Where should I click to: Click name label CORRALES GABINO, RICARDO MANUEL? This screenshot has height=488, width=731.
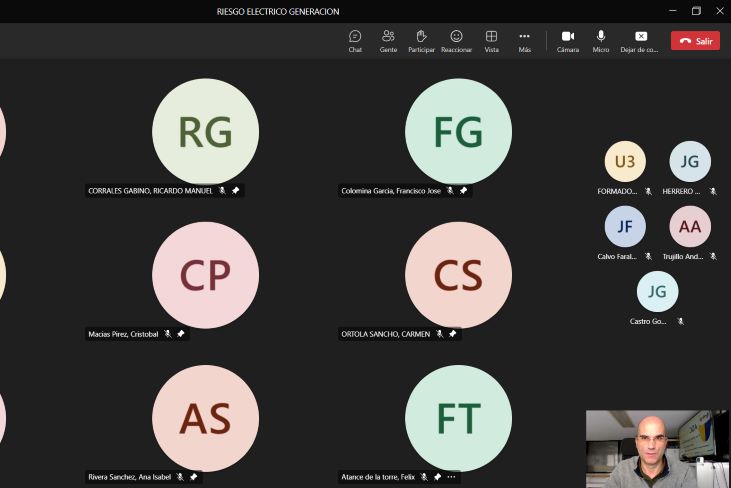150,191
